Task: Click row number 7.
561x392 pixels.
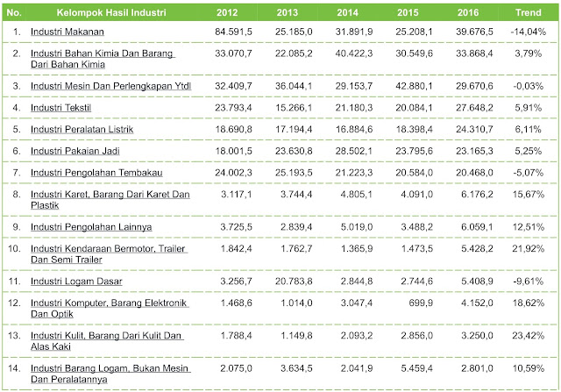Action: [17, 173]
